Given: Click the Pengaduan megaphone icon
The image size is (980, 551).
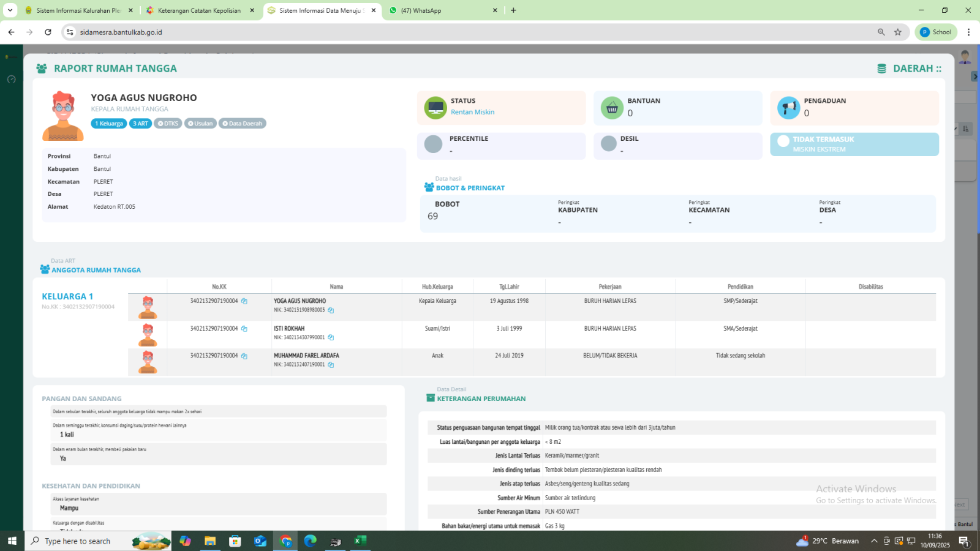Looking at the screenshot, I should click(x=788, y=108).
